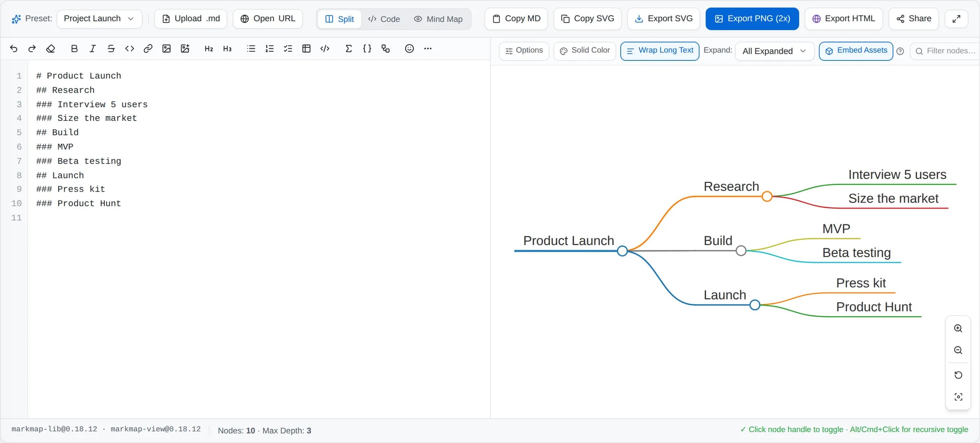Open more toolbar options ellipsis
980x443 pixels.
click(x=428, y=49)
